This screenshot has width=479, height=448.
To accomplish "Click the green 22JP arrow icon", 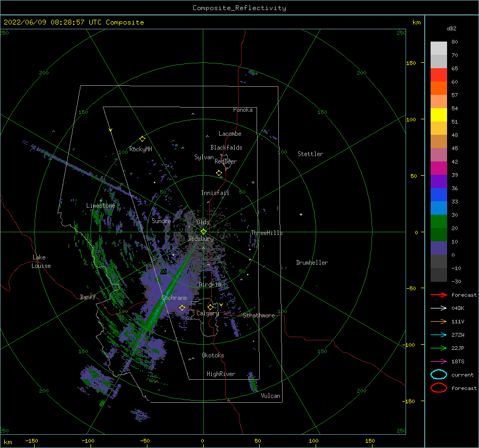I will 439,348.
